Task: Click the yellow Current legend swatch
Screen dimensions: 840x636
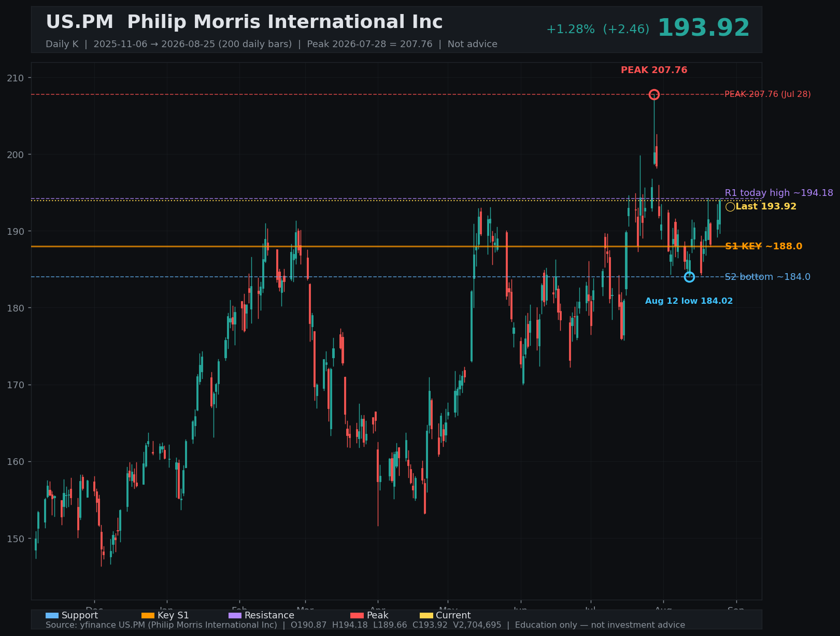Action: click(x=426, y=615)
